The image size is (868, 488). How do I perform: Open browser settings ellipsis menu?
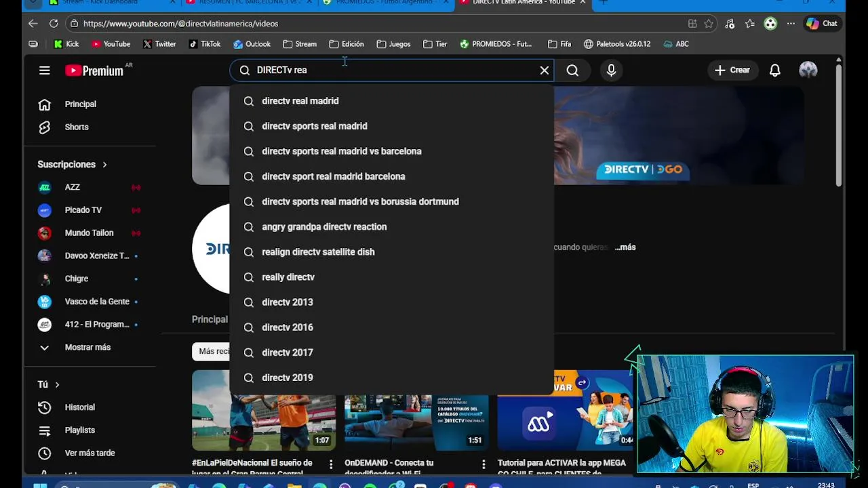coord(791,24)
